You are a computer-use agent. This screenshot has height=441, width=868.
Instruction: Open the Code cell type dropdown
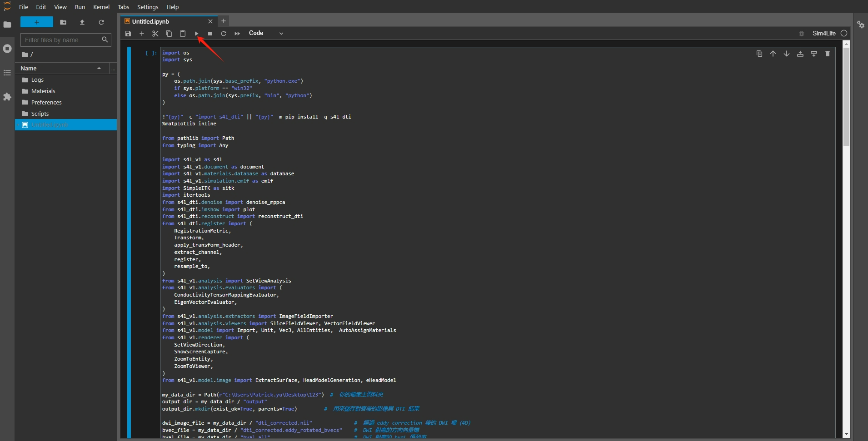click(x=266, y=33)
